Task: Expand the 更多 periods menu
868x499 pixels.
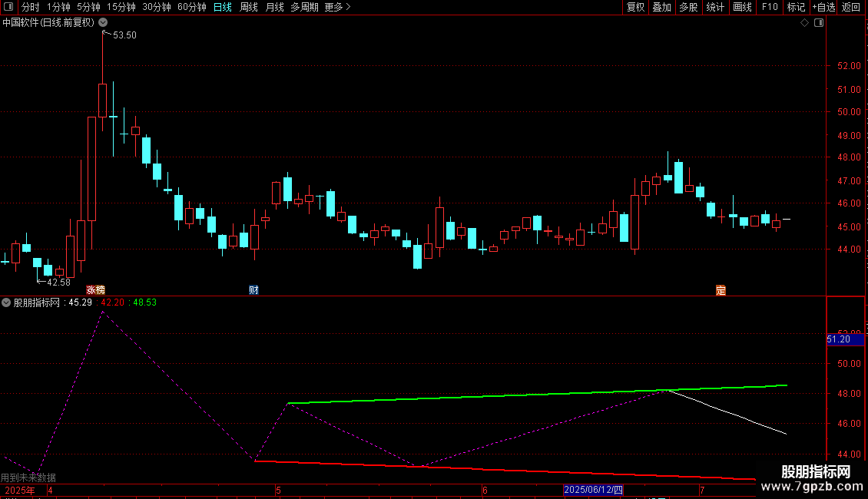Action: click(x=337, y=7)
